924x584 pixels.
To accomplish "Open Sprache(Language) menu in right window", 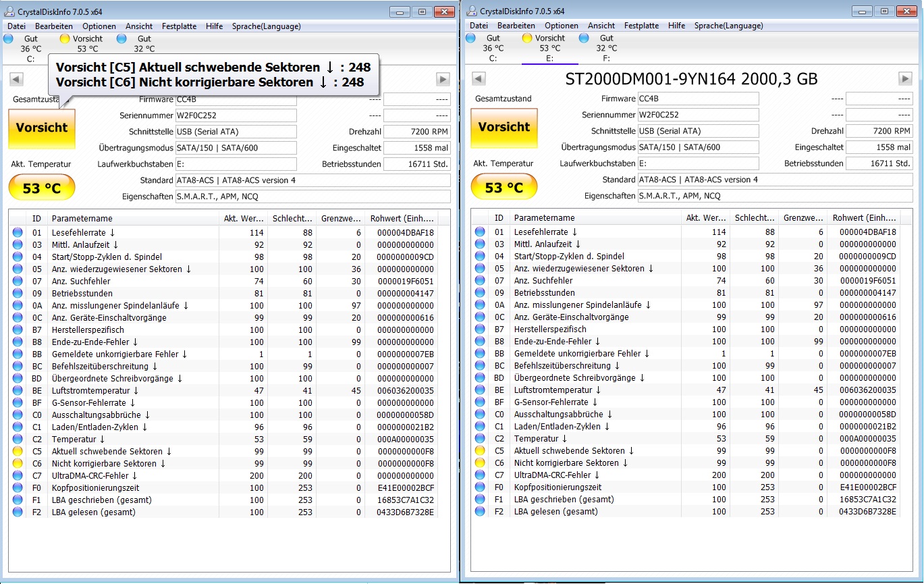I will pyautogui.click(x=729, y=26).
